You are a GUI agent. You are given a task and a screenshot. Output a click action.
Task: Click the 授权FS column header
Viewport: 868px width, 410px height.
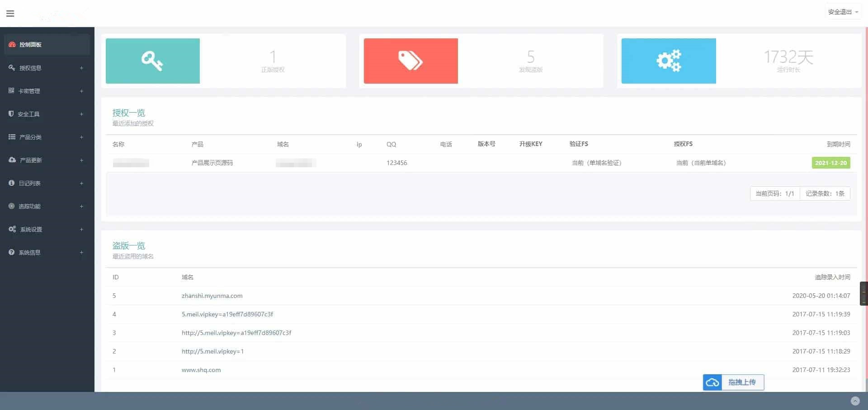coord(683,144)
